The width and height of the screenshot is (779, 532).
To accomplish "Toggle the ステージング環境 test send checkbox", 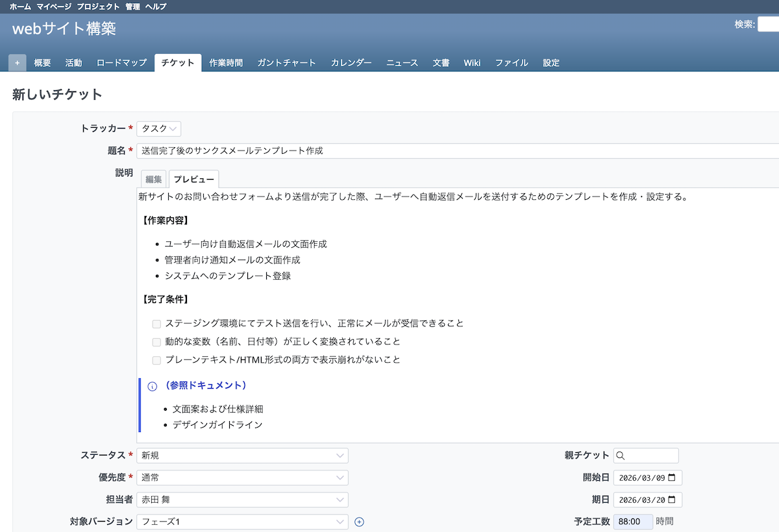I will [x=156, y=324].
